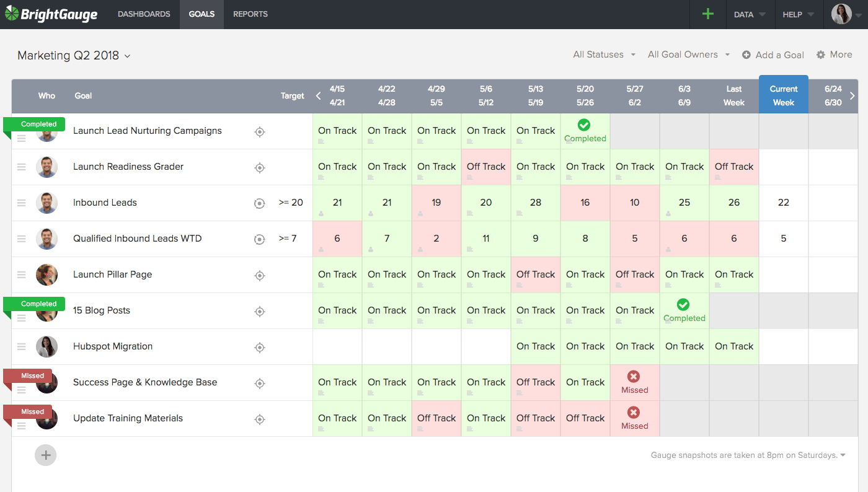Expand the All Goal Owners filter
This screenshot has height=492, width=868.
tap(688, 55)
